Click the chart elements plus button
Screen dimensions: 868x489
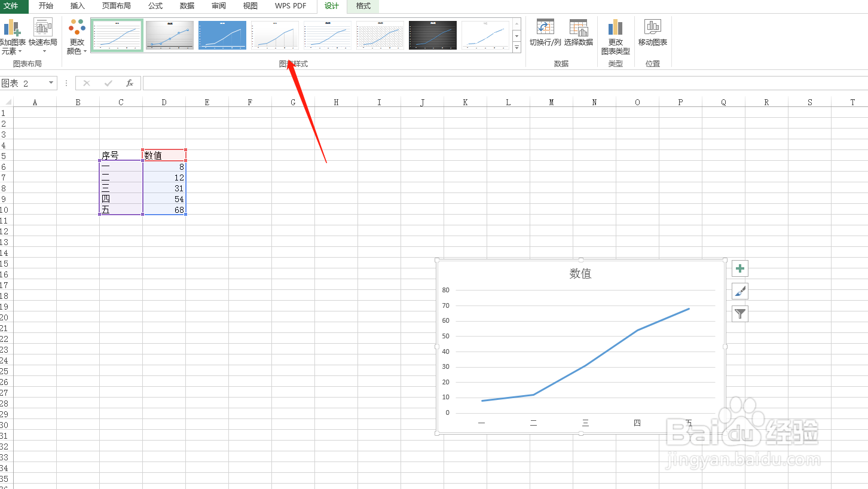[x=740, y=268]
